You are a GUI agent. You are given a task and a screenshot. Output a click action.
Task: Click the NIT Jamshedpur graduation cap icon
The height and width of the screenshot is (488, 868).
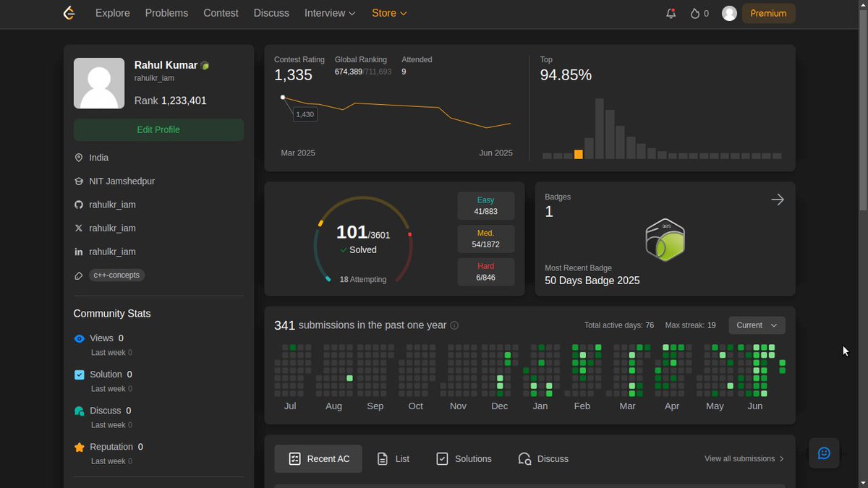(79, 181)
